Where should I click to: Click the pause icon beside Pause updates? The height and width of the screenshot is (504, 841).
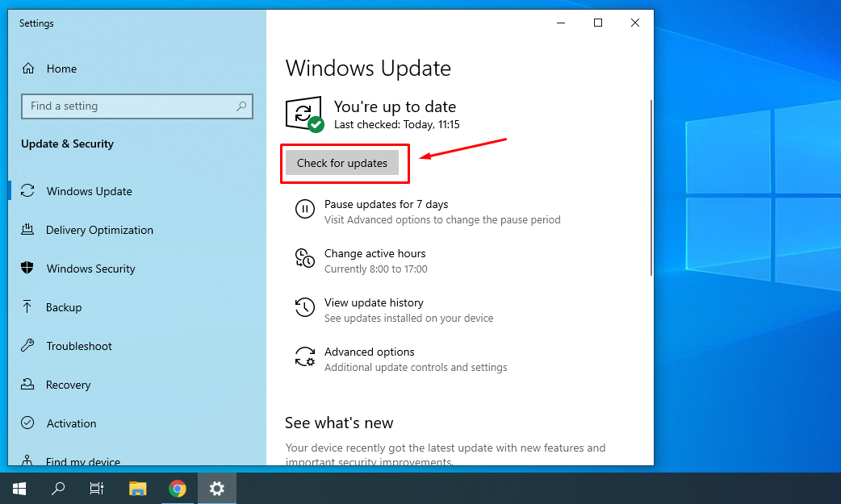tap(304, 209)
